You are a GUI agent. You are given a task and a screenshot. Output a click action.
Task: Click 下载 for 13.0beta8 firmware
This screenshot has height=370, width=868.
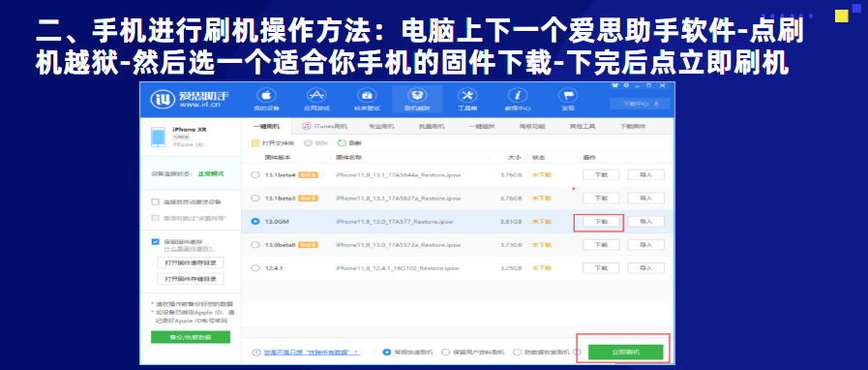[601, 245]
